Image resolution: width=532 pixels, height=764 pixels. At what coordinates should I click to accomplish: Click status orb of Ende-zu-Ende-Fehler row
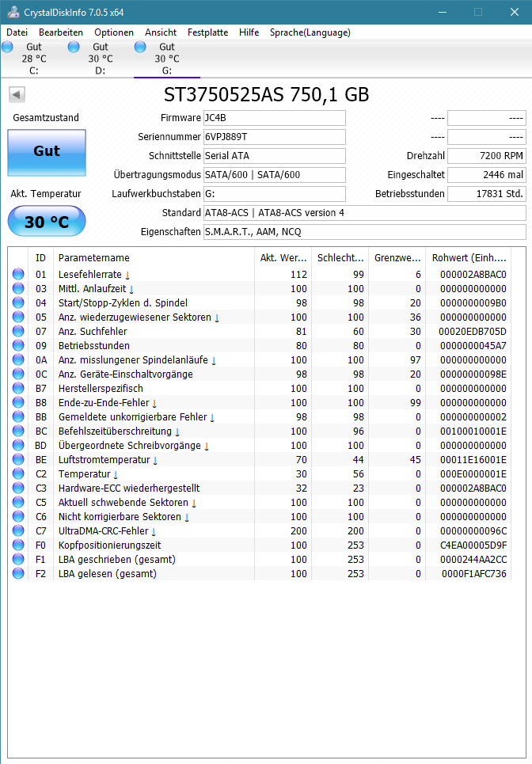pos(18,402)
